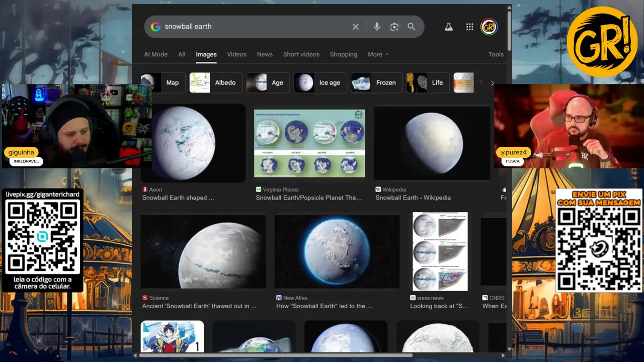Open the Virginia Places diagram thumbnail
Image resolution: width=644 pixels, height=362 pixels.
(309, 143)
